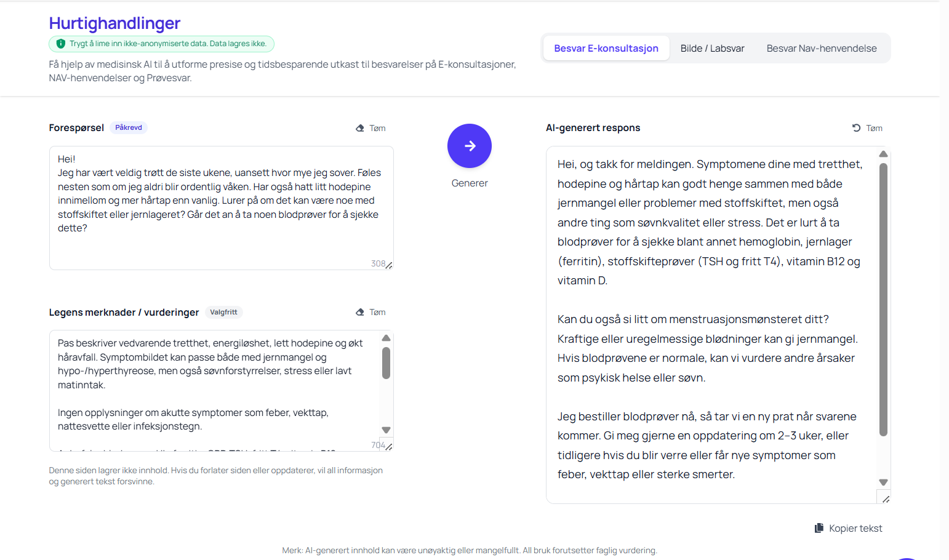The width and height of the screenshot is (949, 560).
Task: Select the Besvar E-konsultasjon tab
Action: (606, 48)
